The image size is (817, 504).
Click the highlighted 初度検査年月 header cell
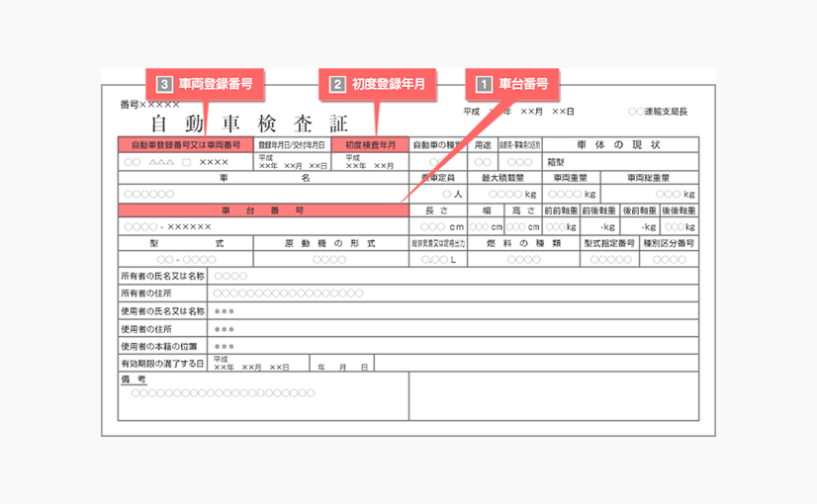pos(369,144)
